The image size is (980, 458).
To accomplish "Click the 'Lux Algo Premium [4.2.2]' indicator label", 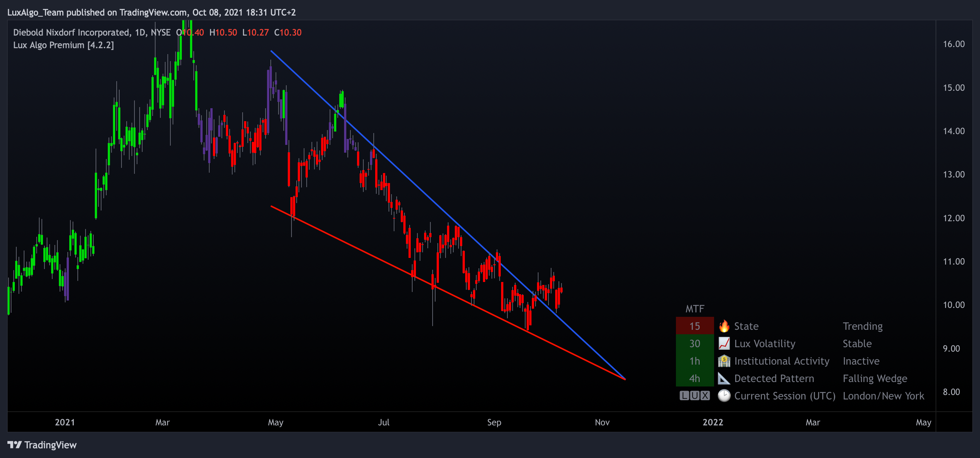I will point(64,45).
